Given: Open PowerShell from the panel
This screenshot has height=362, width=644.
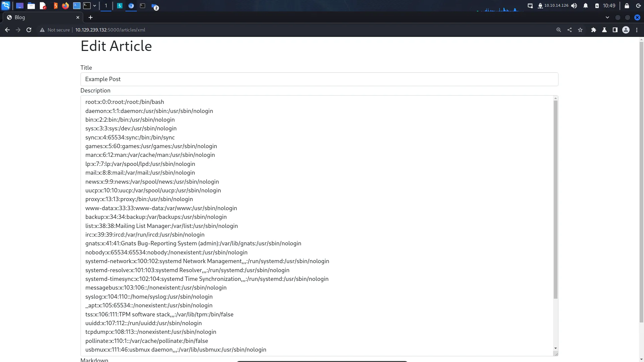Looking at the screenshot, I should (77, 6).
